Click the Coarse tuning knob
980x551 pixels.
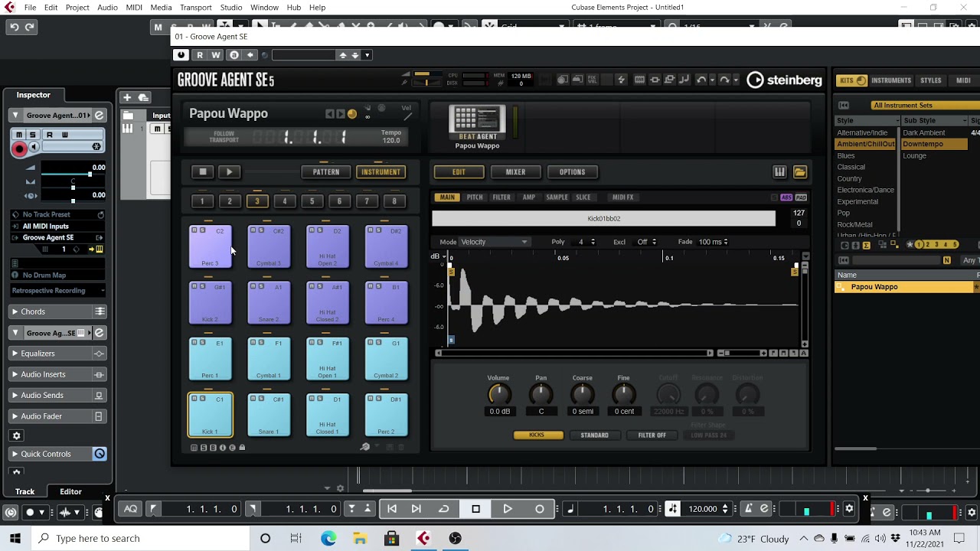(582, 394)
